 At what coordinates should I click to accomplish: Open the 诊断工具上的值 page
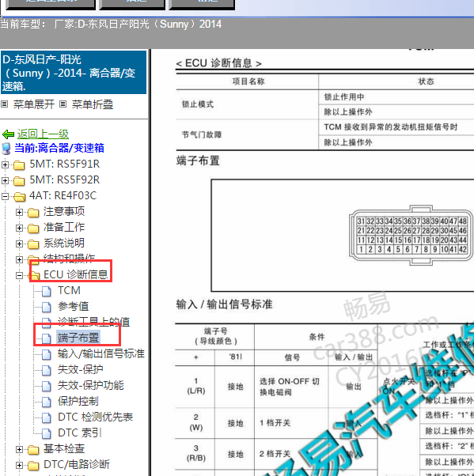(94, 322)
